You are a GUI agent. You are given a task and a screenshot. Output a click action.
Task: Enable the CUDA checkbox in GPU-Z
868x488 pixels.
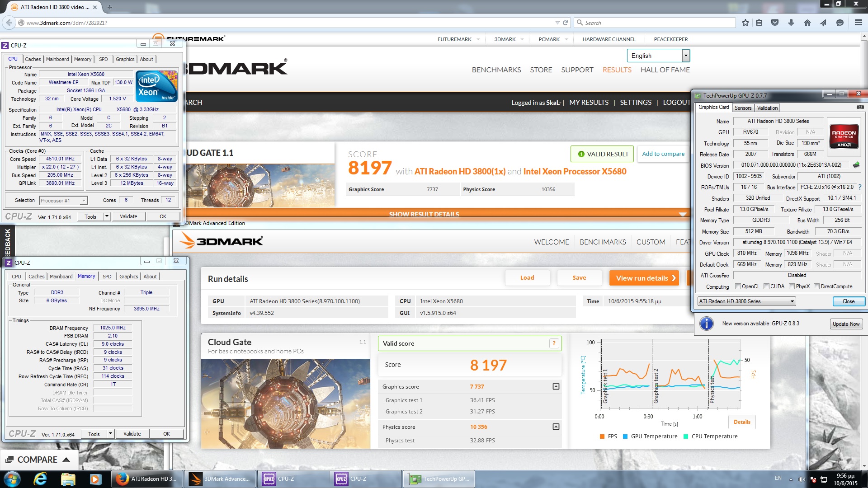766,286
